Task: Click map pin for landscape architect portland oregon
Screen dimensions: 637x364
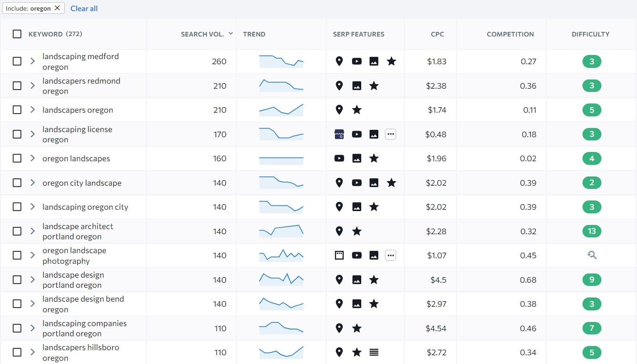Action: [x=339, y=231]
